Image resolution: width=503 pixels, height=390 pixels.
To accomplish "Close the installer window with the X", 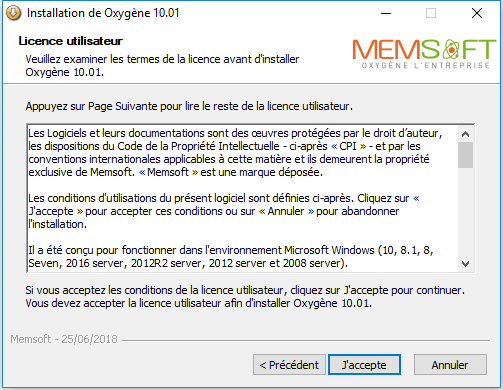I will [477, 13].
